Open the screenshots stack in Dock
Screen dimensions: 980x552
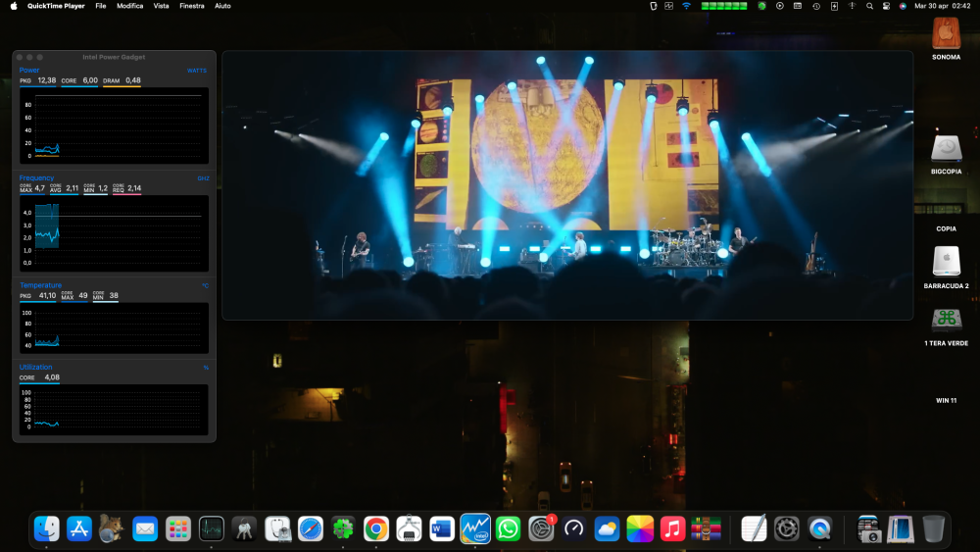click(x=868, y=528)
